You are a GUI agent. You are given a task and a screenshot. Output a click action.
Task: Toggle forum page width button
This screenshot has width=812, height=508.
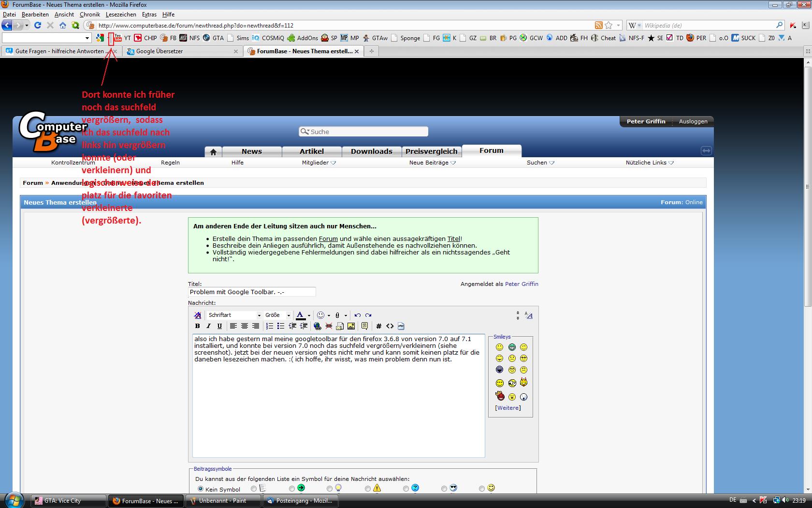(x=706, y=150)
